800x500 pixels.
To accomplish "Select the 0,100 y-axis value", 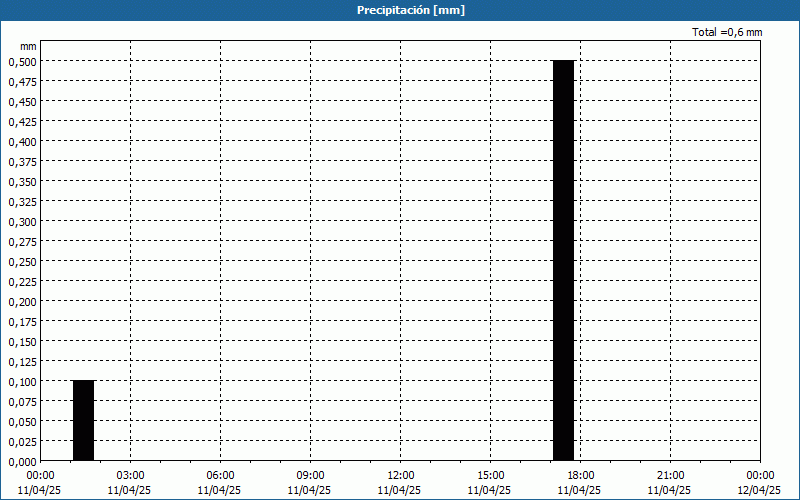I will 22,382.
